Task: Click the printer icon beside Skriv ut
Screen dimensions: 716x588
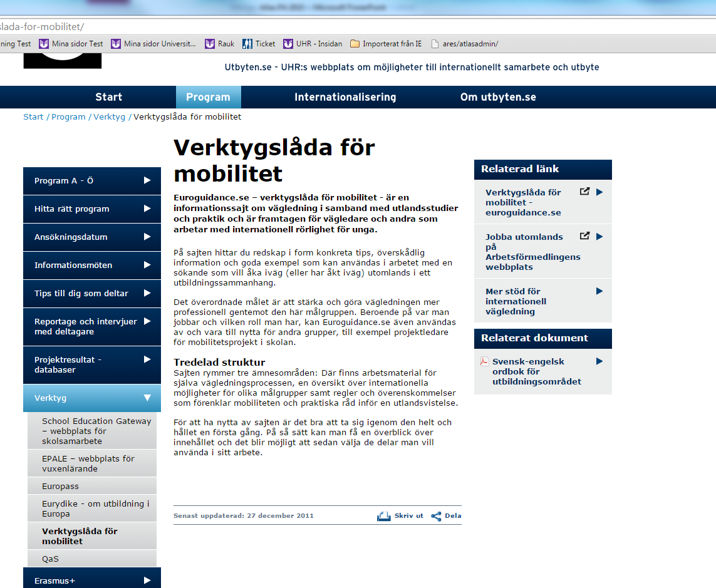Action: coord(383,517)
